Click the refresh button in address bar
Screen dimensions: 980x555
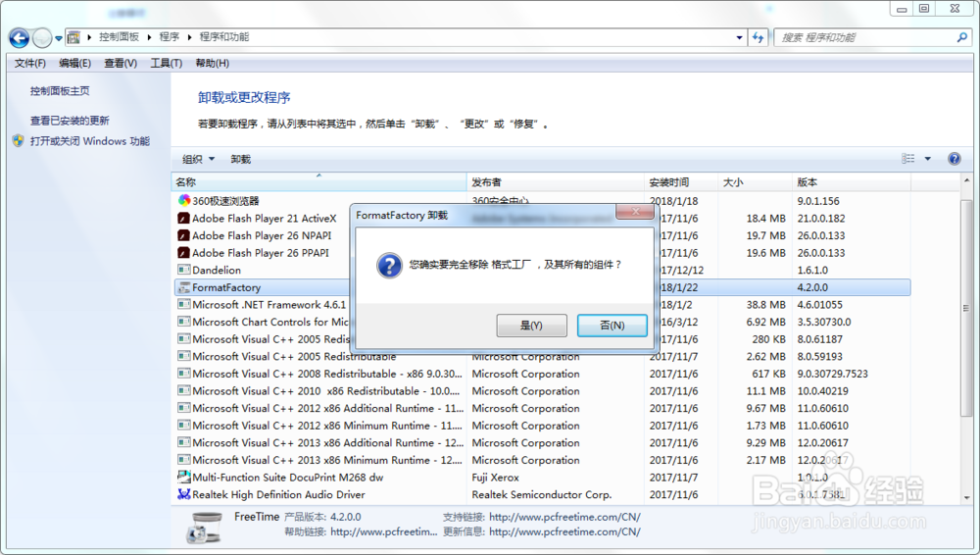(x=759, y=37)
